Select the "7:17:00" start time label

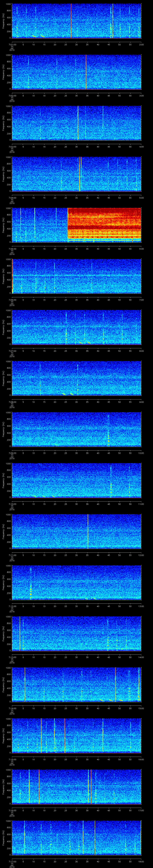(12, 862)
